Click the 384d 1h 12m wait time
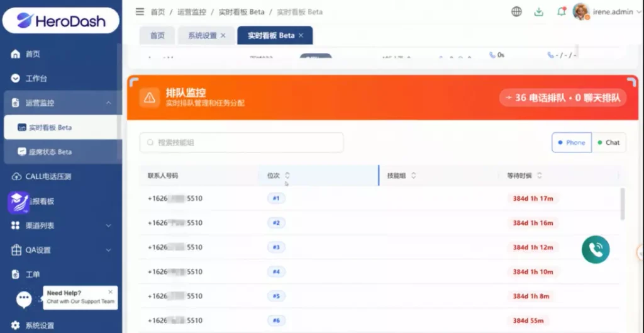This screenshot has width=644, height=333. coord(533,247)
